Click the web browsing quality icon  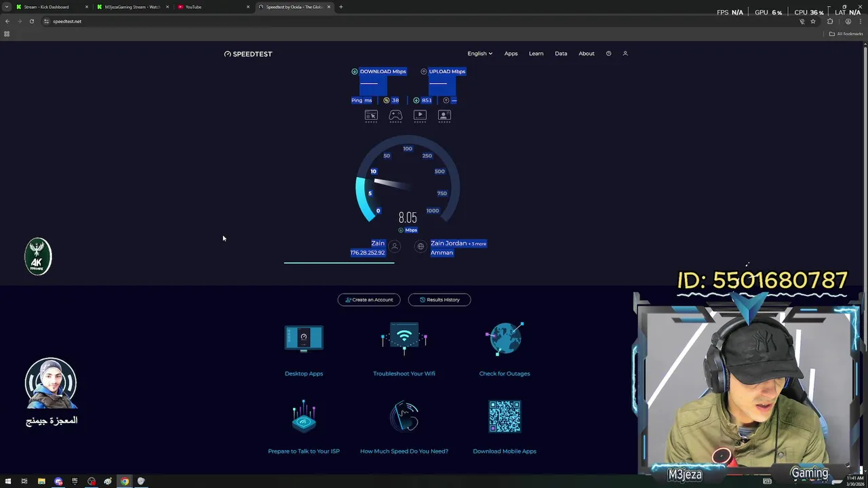pyautogui.click(x=371, y=116)
